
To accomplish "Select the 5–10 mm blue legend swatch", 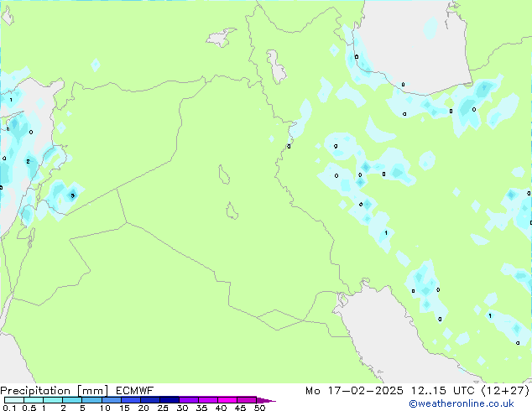I will point(91,400).
